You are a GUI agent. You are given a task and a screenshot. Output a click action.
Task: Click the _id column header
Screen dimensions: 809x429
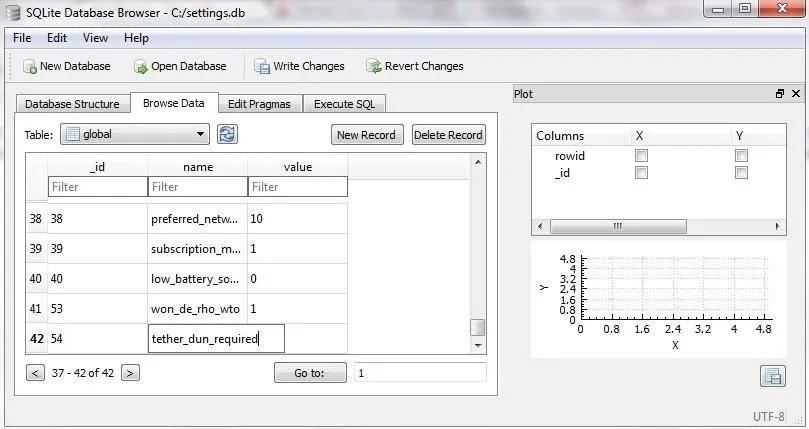click(x=98, y=167)
